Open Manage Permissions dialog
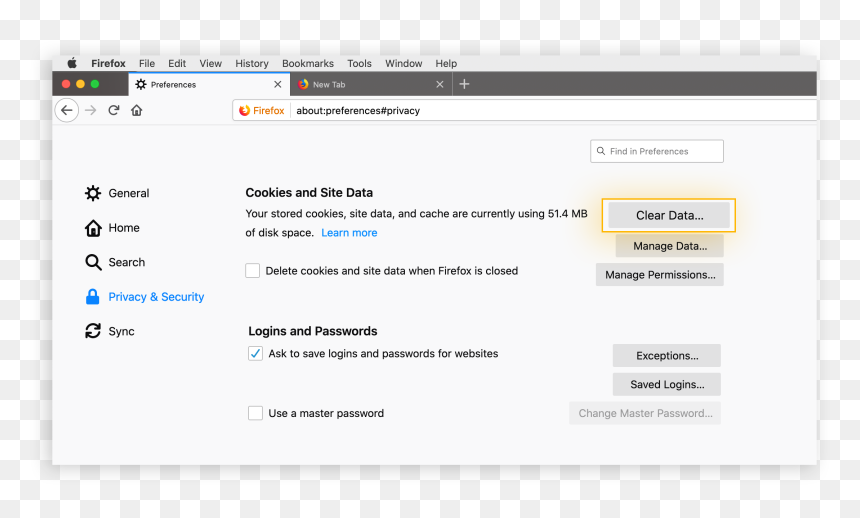The height and width of the screenshot is (518, 860). pyautogui.click(x=660, y=274)
